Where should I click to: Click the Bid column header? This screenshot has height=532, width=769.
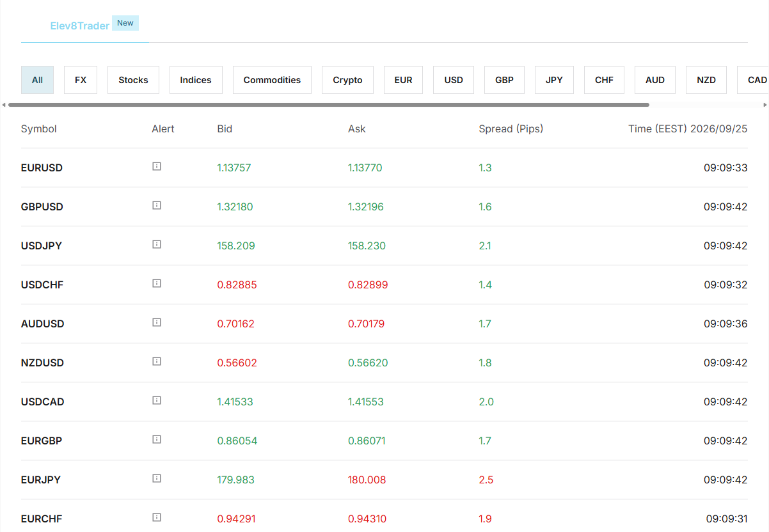pos(225,129)
